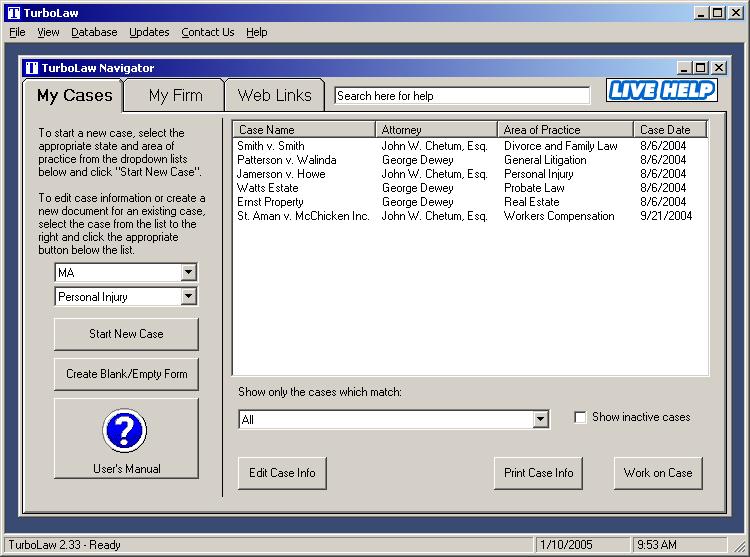This screenshot has height=557, width=750.
Task: Enable the Show inactive cases checkbox
Action: (x=580, y=417)
